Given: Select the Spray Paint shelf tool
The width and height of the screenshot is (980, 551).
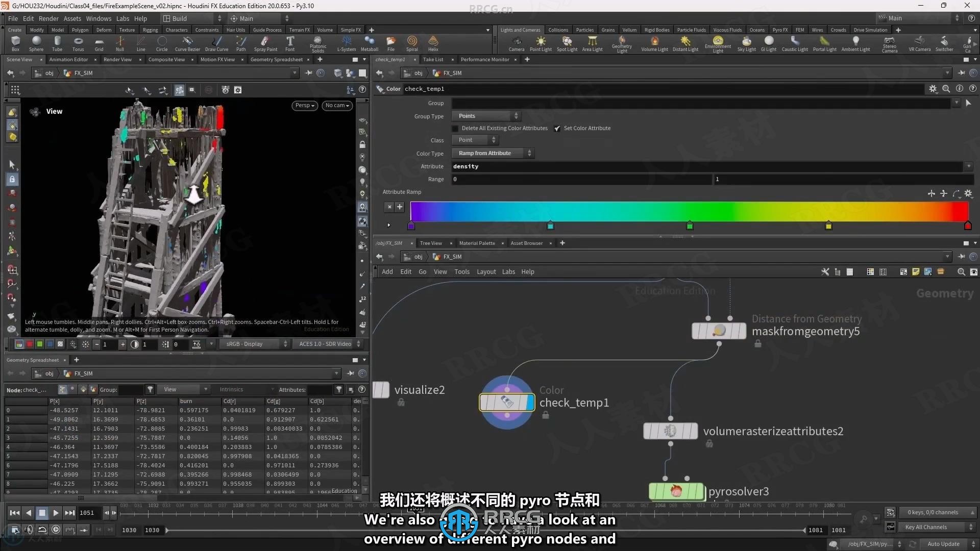Looking at the screenshot, I should 265,44.
